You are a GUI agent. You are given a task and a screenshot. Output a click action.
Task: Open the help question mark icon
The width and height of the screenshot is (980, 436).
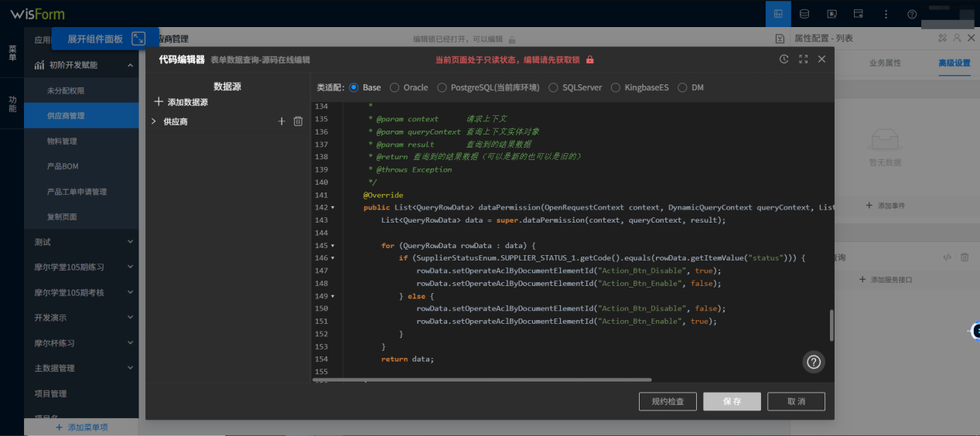click(814, 362)
